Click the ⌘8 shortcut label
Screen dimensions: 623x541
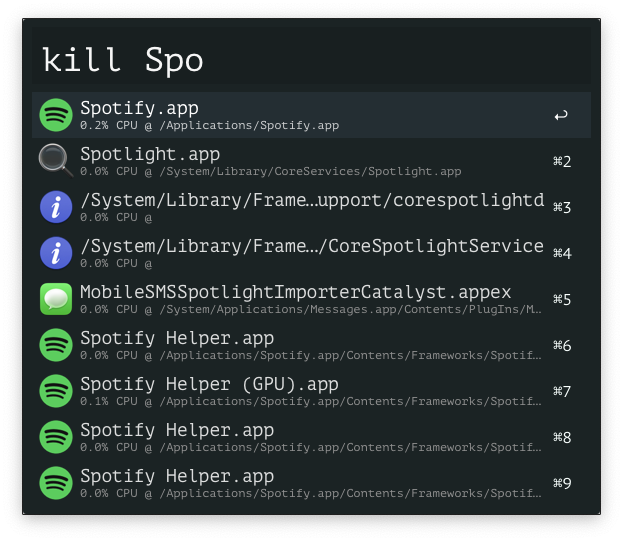click(x=562, y=437)
